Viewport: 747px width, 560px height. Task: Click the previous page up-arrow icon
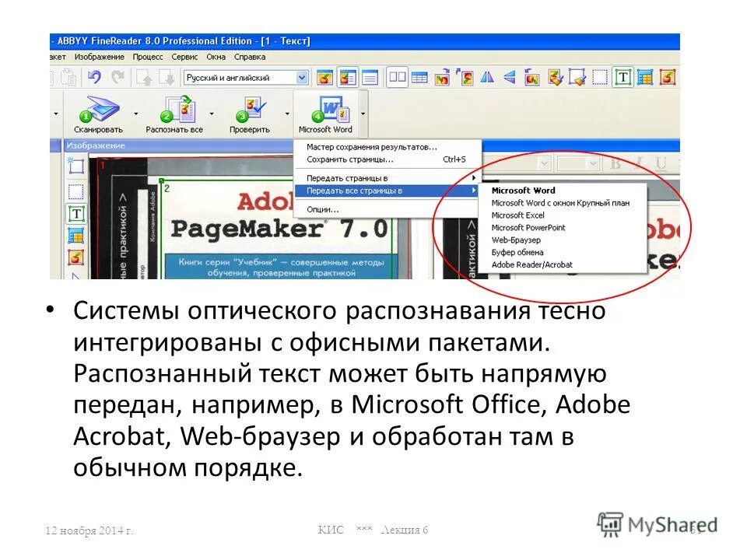[145, 77]
